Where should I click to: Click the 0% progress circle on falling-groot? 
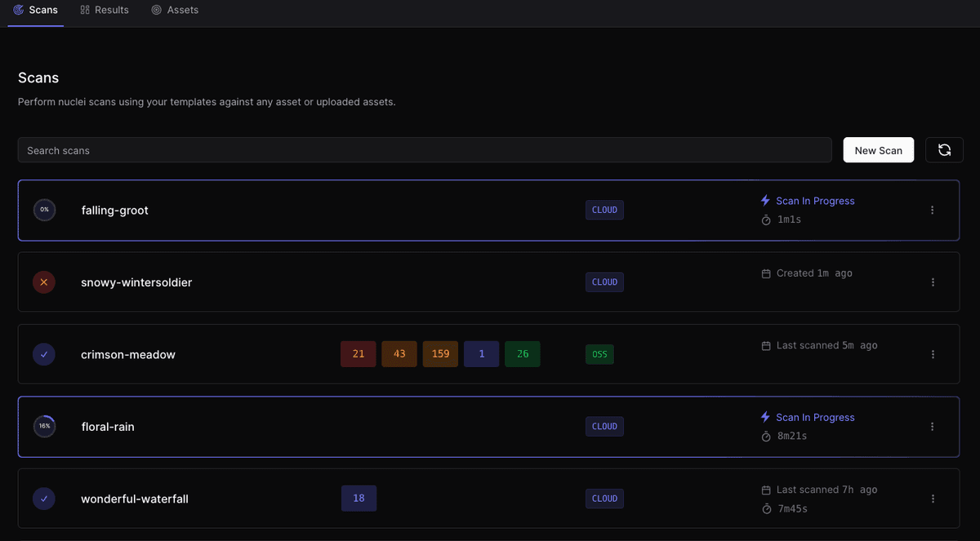[44, 210]
